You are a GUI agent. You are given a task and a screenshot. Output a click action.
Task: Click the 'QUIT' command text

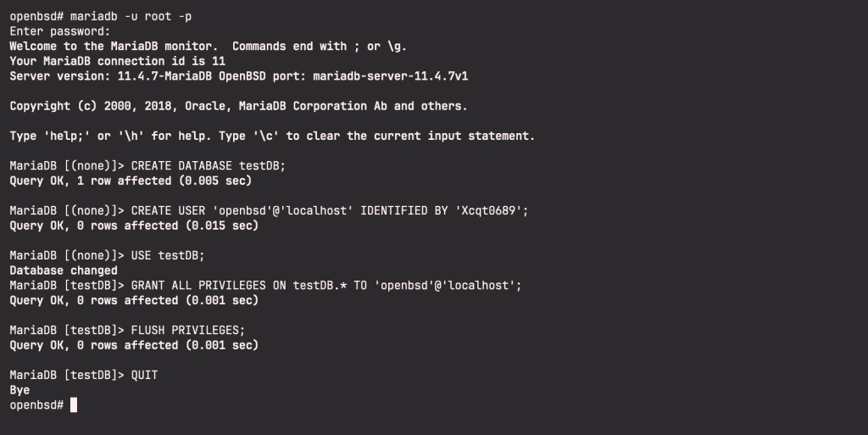point(144,375)
